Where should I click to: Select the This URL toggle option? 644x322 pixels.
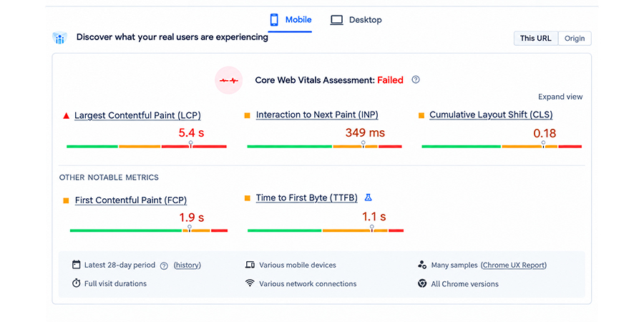click(536, 38)
